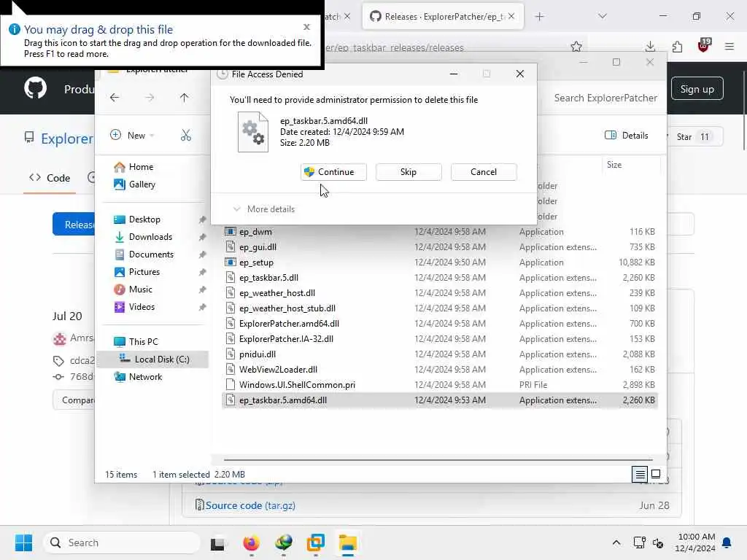
Task: Click the Cut scissors icon in Explorer
Action: coord(186,136)
